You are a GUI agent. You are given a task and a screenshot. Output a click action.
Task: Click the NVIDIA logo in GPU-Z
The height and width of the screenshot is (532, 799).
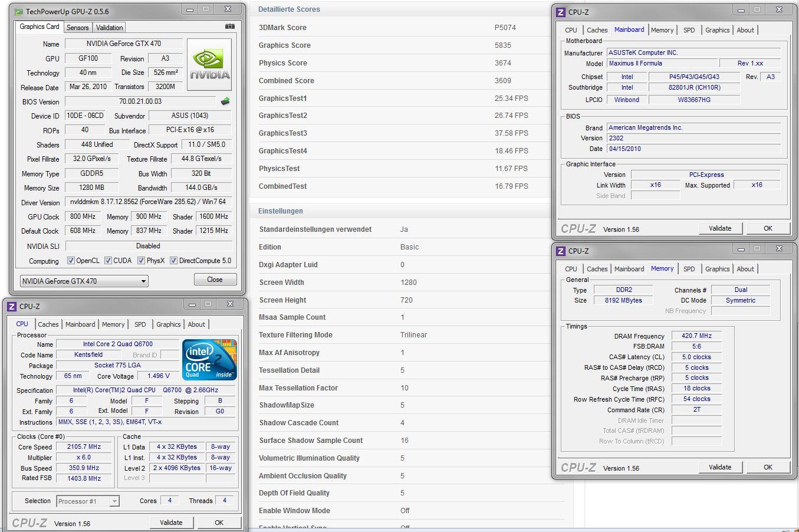click(x=209, y=64)
